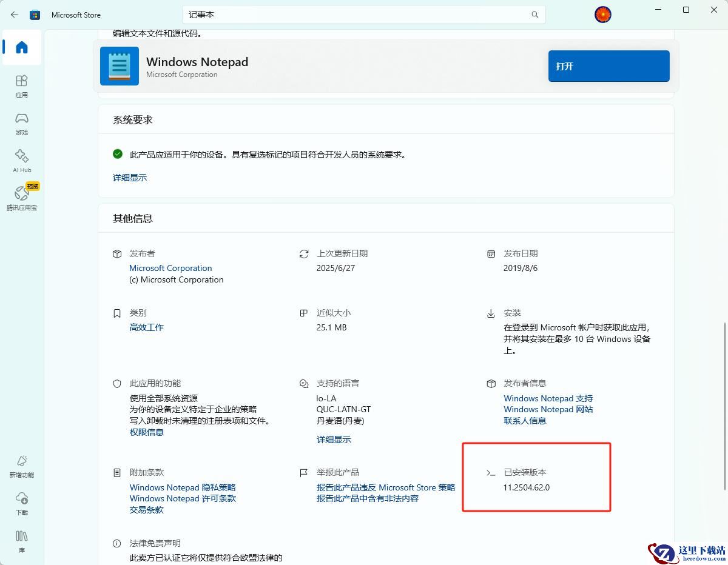Open the Microsoft Corporation publisher link

[170, 268]
